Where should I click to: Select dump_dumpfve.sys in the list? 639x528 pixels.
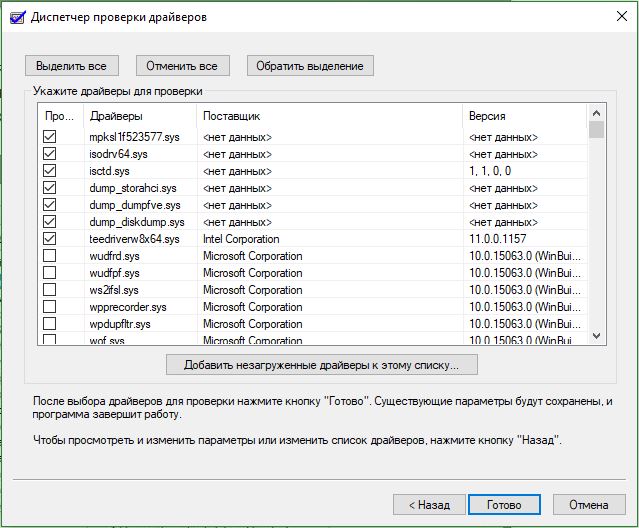tap(135, 205)
